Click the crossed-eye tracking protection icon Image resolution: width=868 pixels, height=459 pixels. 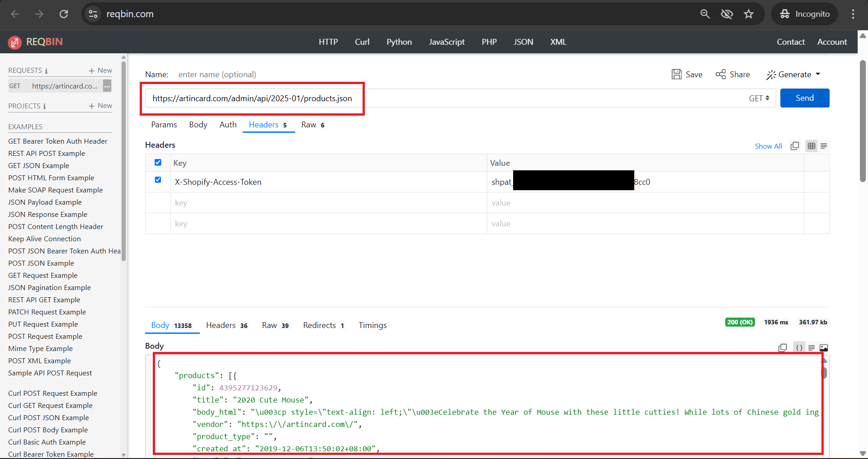click(x=727, y=14)
